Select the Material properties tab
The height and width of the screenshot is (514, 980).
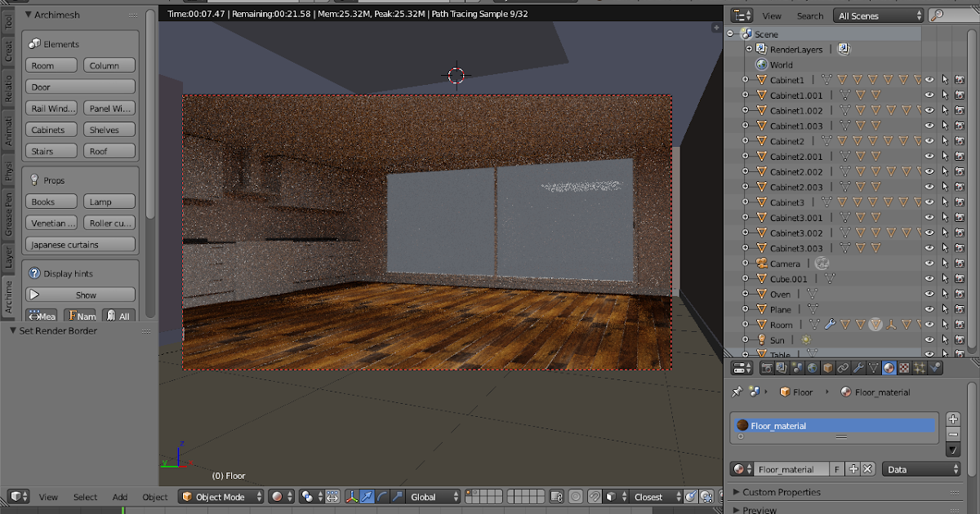pyautogui.click(x=890, y=368)
